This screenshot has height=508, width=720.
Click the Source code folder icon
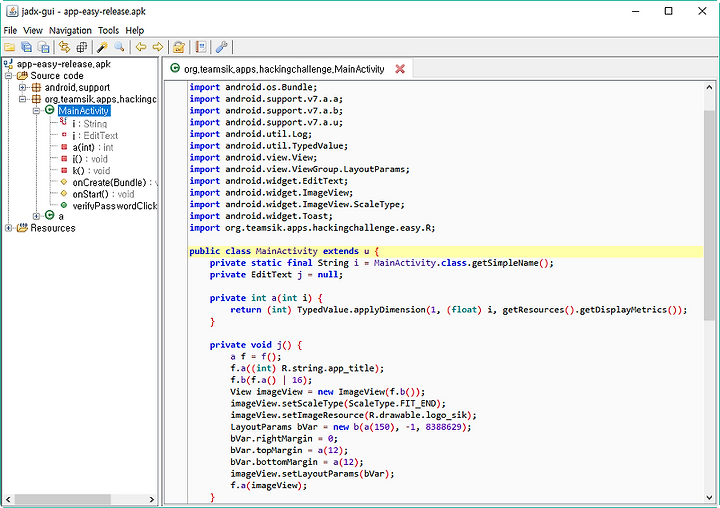pyautogui.click(x=22, y=76)
